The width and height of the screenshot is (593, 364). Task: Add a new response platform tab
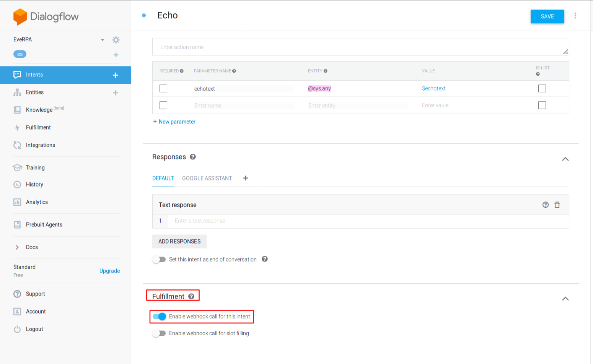246,178
